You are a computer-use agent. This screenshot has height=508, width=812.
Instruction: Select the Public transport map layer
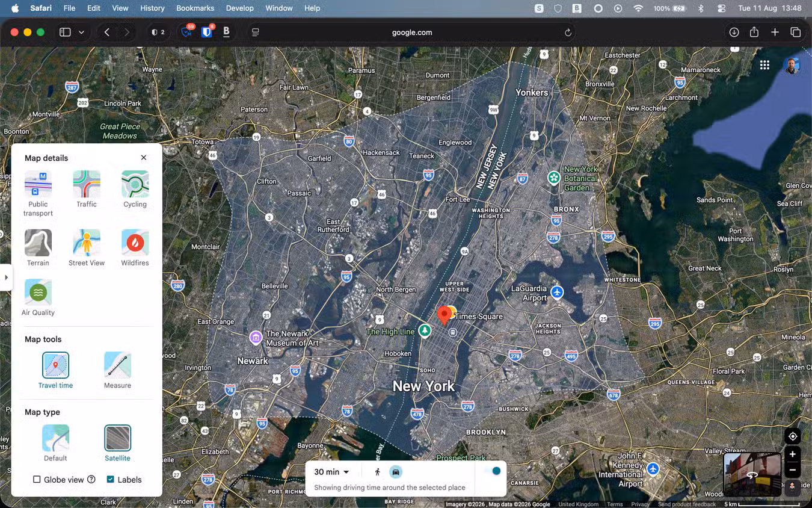point(38,193)
